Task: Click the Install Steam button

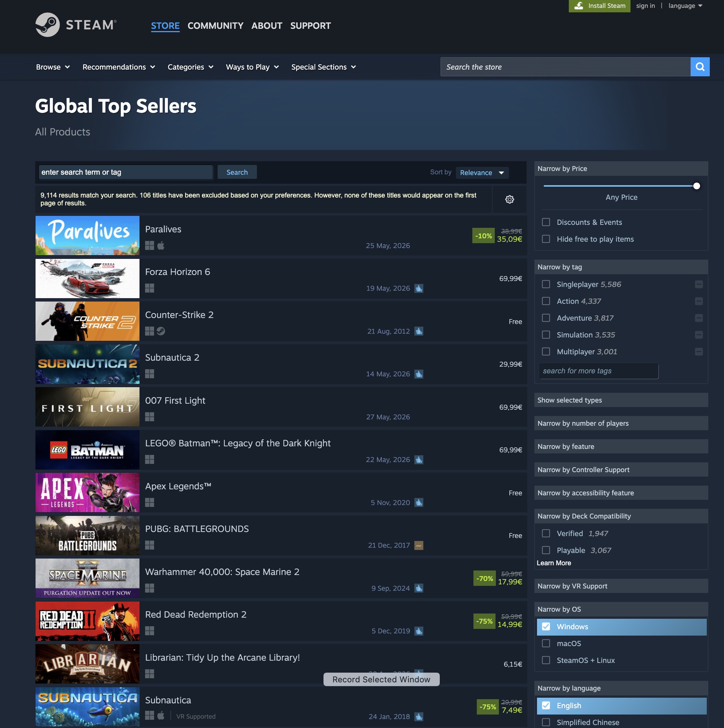Action: (x=599, y=6)
